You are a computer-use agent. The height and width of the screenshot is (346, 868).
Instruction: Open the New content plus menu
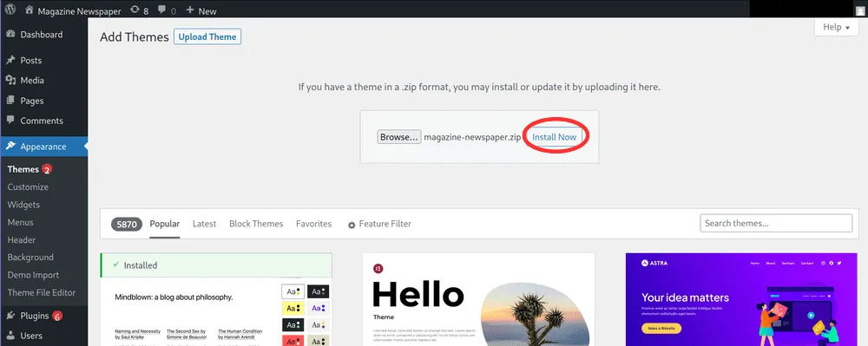coord(201,10)
